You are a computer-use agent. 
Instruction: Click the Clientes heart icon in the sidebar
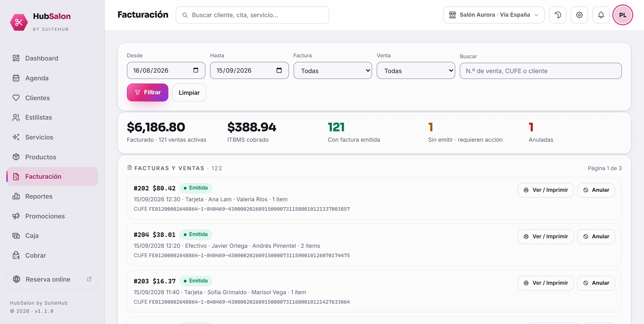[16, 98]
